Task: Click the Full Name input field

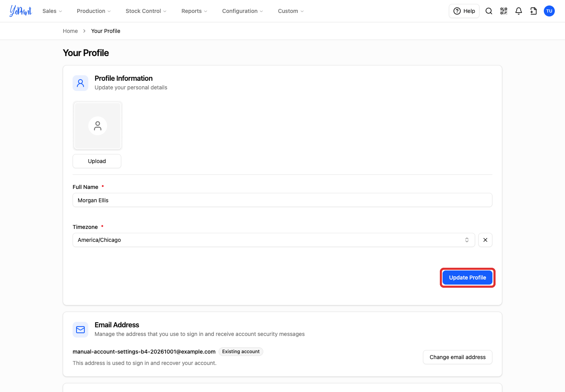Action: coord(282,200)
